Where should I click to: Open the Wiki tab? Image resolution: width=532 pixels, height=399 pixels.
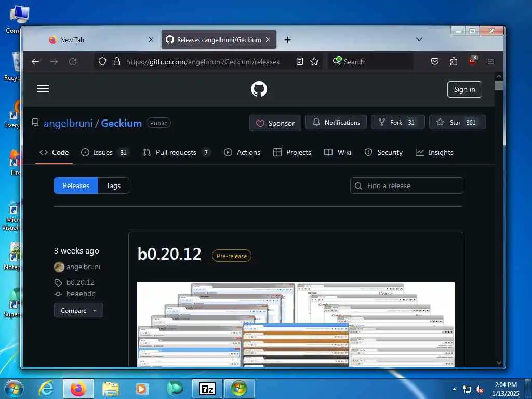[338, 152]
